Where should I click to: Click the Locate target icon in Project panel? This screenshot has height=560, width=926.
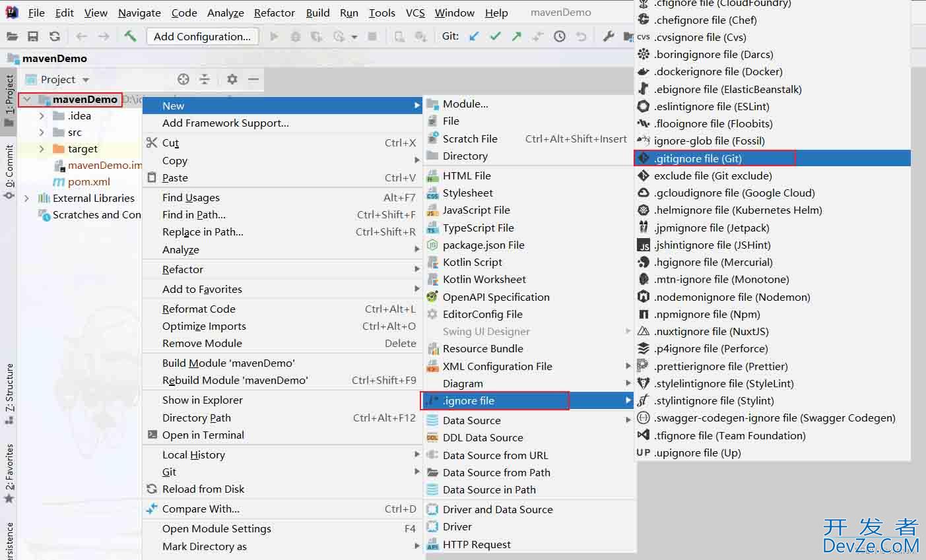coord(183,79)
